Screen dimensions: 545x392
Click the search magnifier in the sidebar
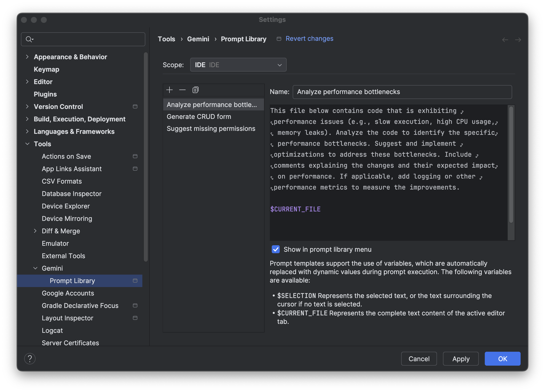coord(29,39)
